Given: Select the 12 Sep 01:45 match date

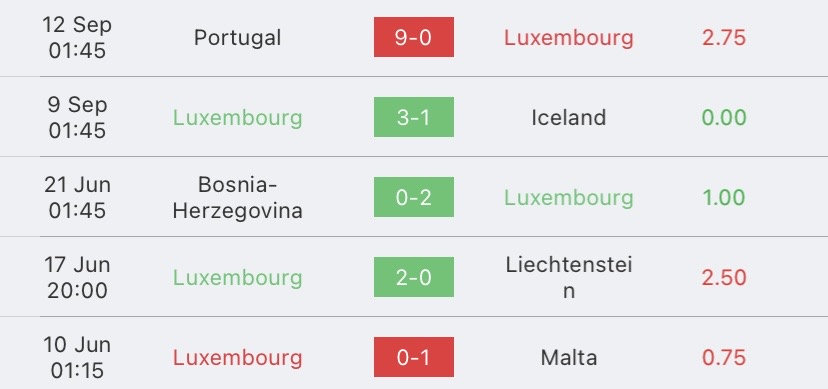Looking at the screenshot, I should 77,38.
